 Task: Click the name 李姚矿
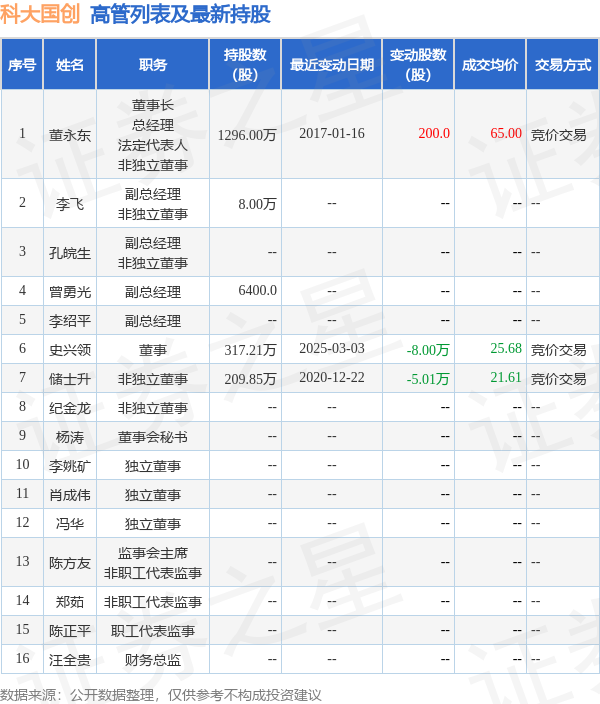tap(70, 466)
